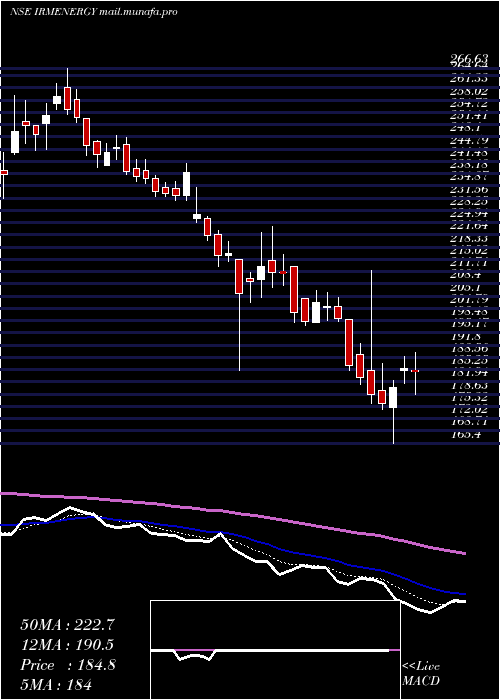Click the 181.94 price axis label

tap(468, 373)
